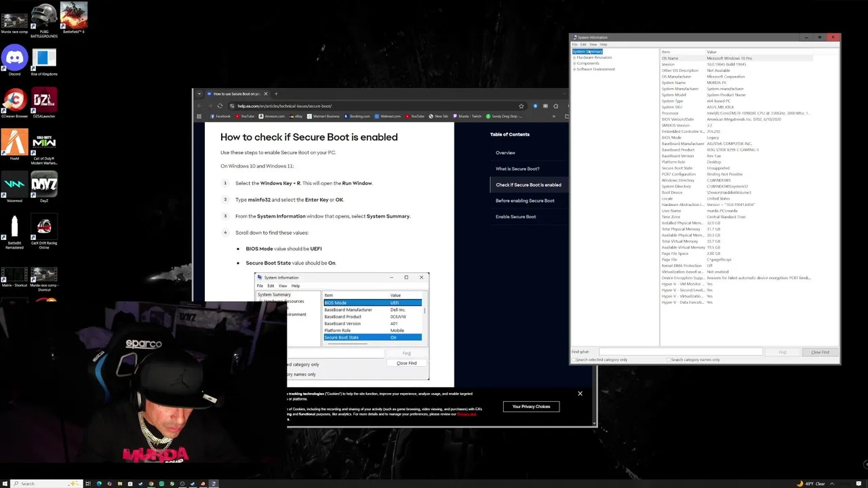Open Help menu in System Information

tap(603, 45)
